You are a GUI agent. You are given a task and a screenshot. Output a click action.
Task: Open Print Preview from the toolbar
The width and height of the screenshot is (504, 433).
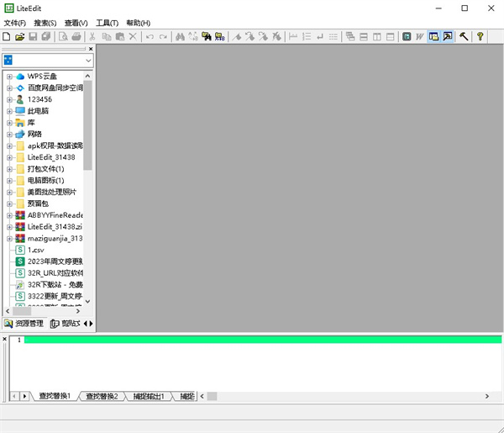click(x=63, y=37)
